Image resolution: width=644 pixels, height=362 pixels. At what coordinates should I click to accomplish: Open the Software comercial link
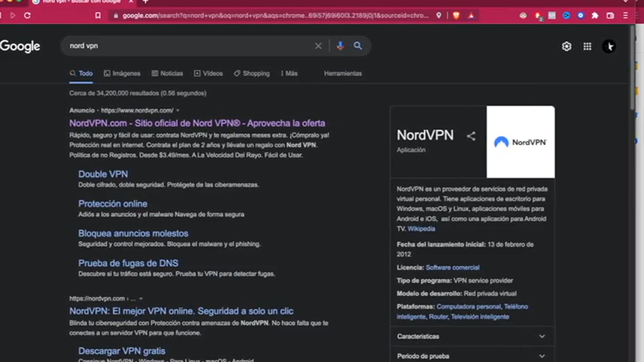[x=452, y=267]
